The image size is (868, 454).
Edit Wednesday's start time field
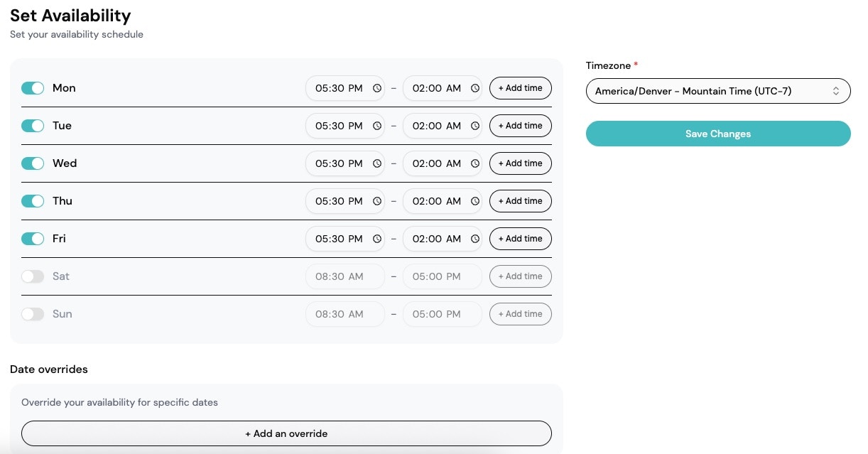click(340, 163)
